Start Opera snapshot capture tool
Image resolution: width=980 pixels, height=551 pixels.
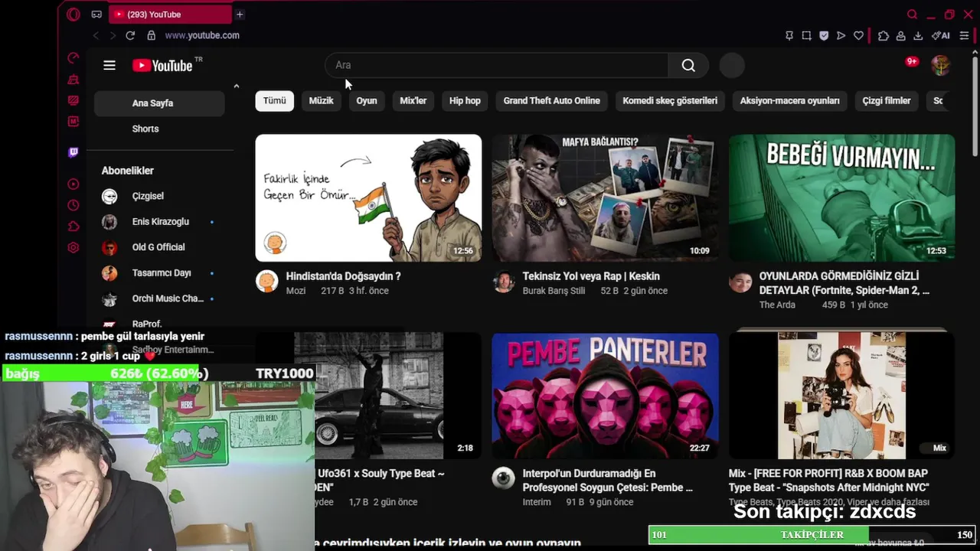[806, 35]
